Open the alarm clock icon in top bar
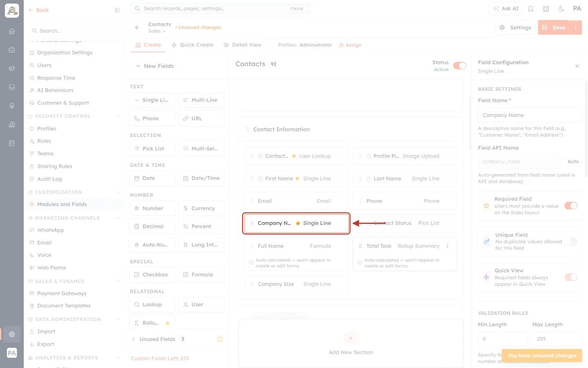The image size is (588, 368). pos(546,9)
